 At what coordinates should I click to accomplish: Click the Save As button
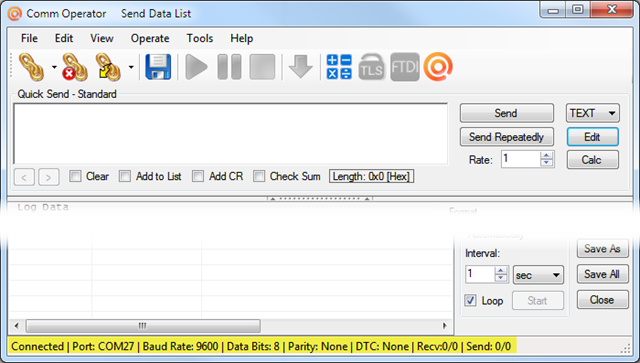602,248
